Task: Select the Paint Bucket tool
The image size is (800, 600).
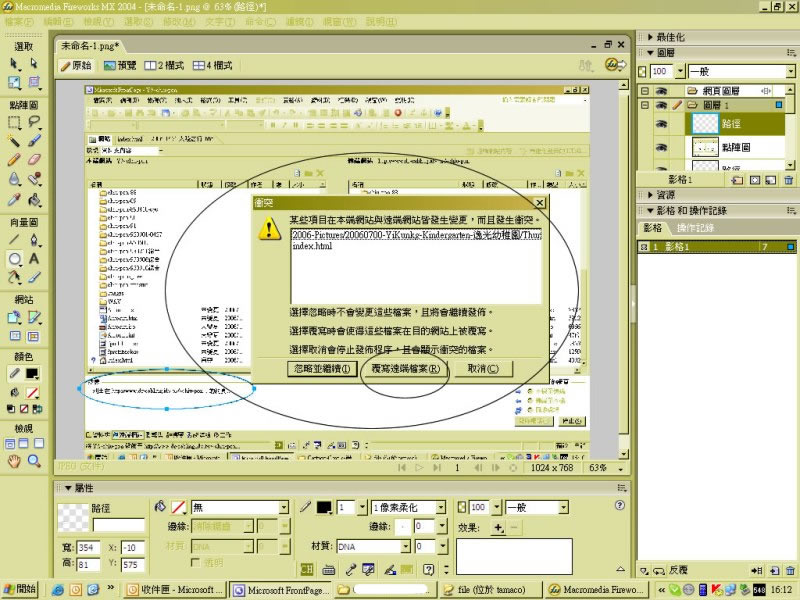Action: (34, 199)
